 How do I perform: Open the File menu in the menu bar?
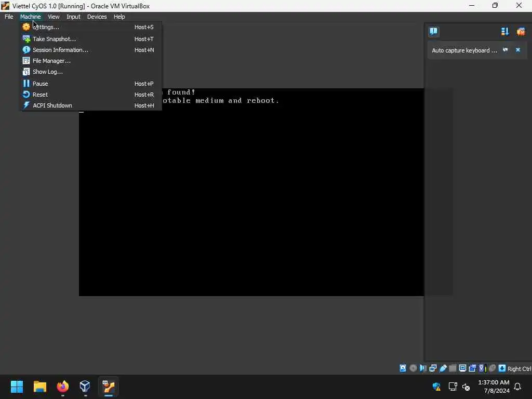[x=9, y=17]
